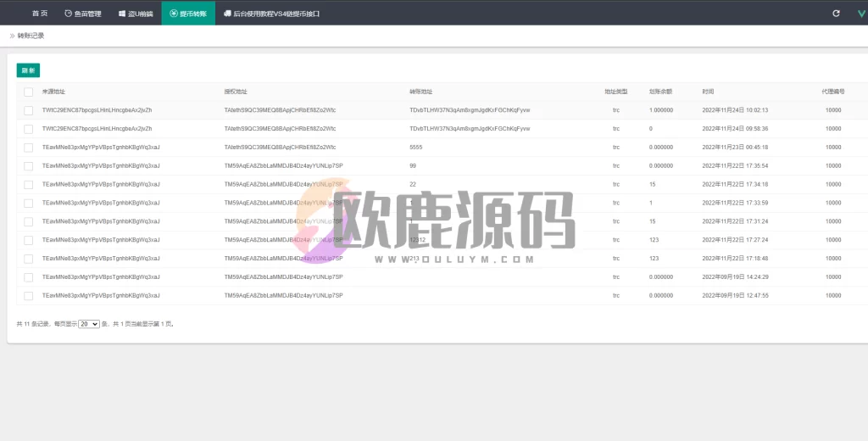
Task: Click the 来源地址 column header
Action: pos(53,92)
